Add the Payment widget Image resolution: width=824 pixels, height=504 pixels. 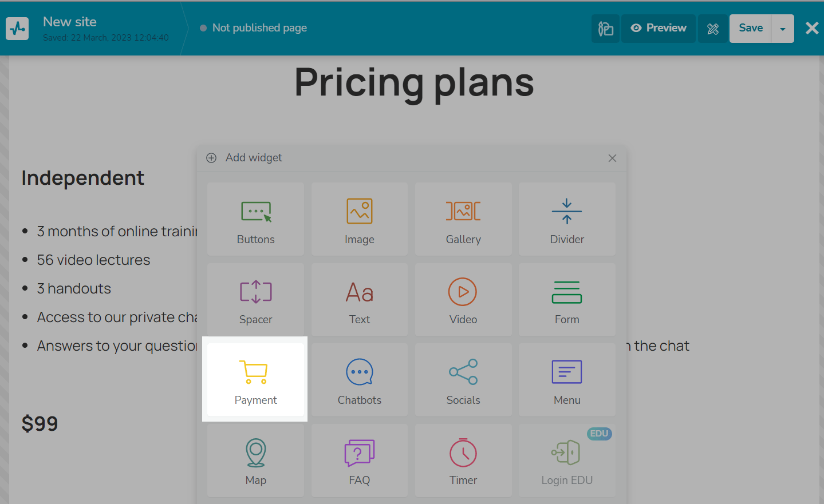click(255, 380)
